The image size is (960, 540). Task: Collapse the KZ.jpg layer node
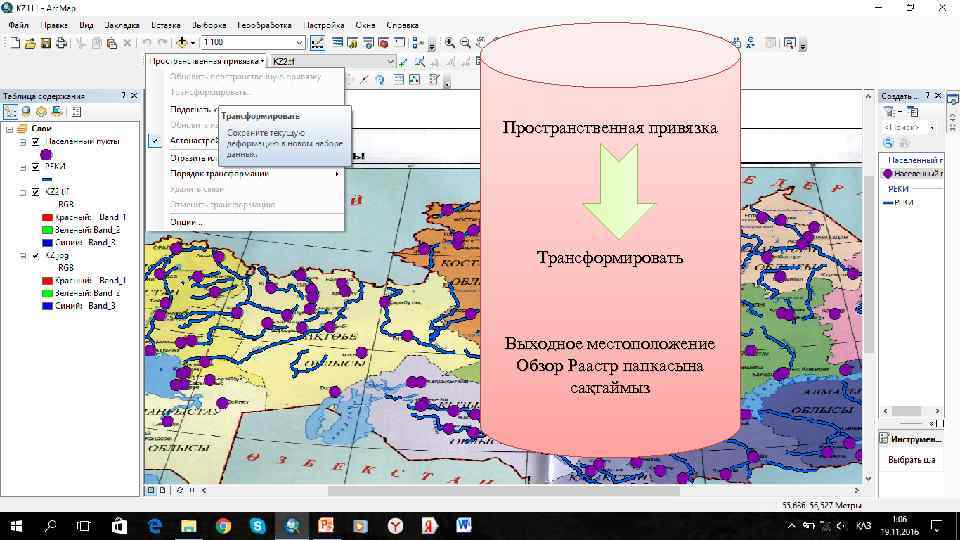23,255
